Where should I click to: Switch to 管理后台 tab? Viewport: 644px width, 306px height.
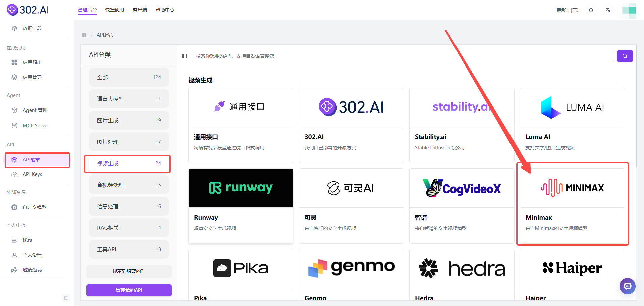(x=87, y=10)
